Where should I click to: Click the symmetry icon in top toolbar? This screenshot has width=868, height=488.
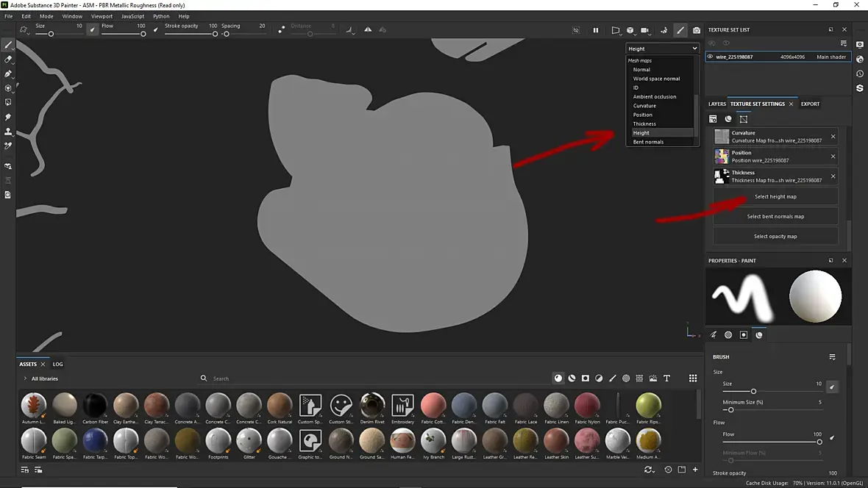368,30
